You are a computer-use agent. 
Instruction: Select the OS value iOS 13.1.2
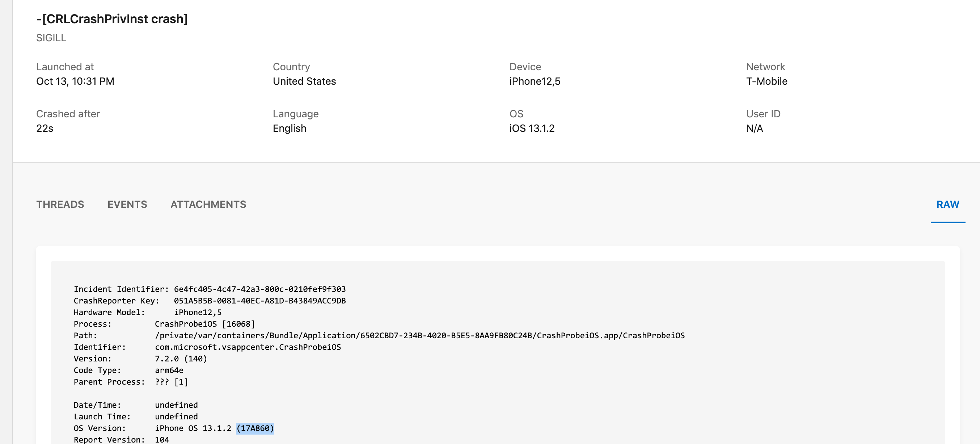tap(532, 128)
